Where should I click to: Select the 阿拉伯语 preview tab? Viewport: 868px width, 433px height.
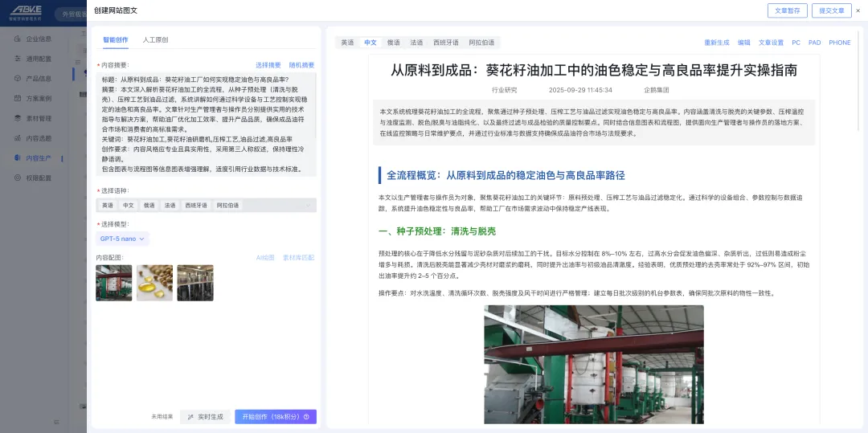481,43
